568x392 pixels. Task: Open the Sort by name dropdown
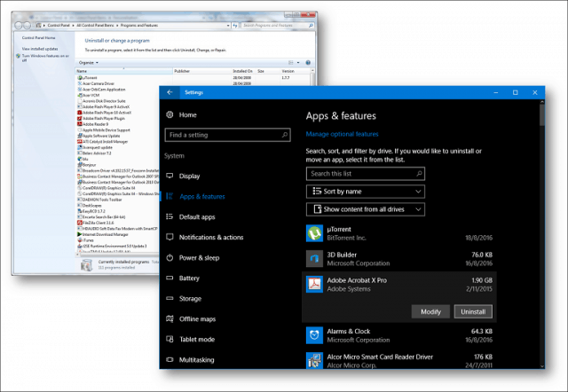coord(365,192)
